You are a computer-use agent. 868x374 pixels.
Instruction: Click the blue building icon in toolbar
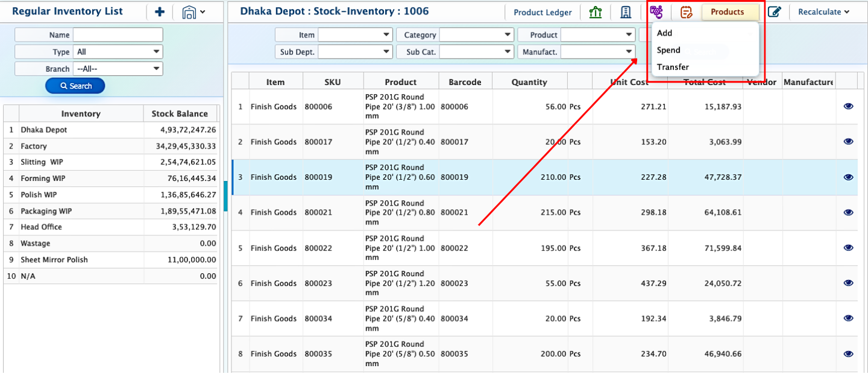(x=626, y=12)
